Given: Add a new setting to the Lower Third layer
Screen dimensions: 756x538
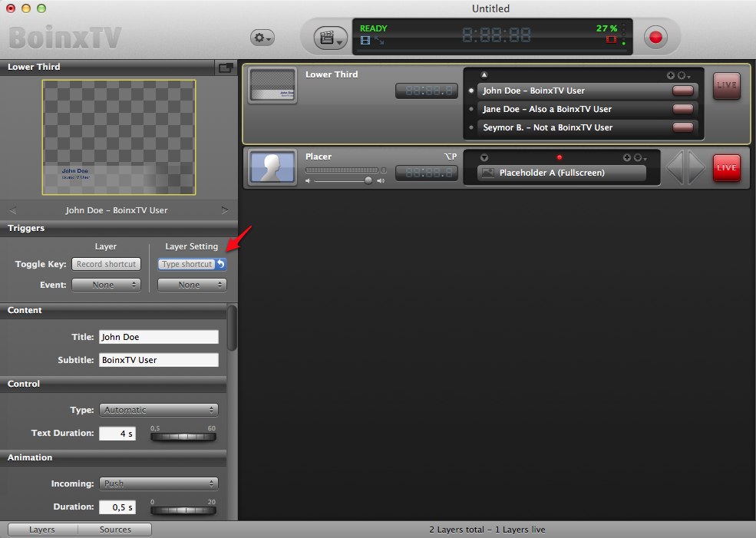Looking at the screenshot, I should tap(670, 75).
